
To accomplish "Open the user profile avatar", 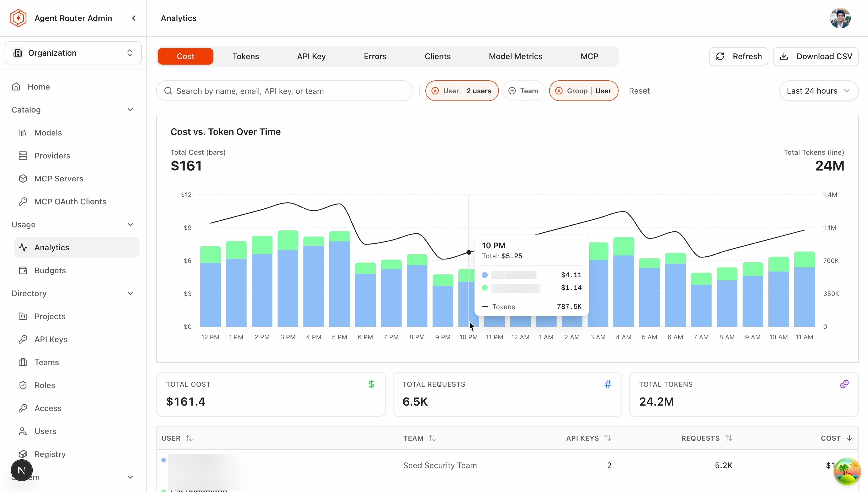I will click(x=840, y=18).
